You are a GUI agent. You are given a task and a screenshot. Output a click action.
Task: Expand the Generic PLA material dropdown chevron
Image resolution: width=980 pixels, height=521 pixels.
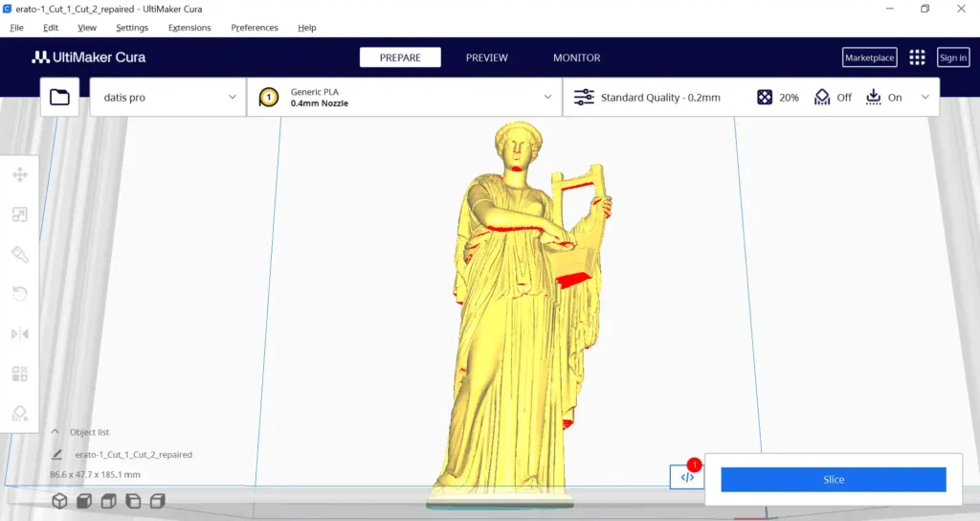pos(547,97)
